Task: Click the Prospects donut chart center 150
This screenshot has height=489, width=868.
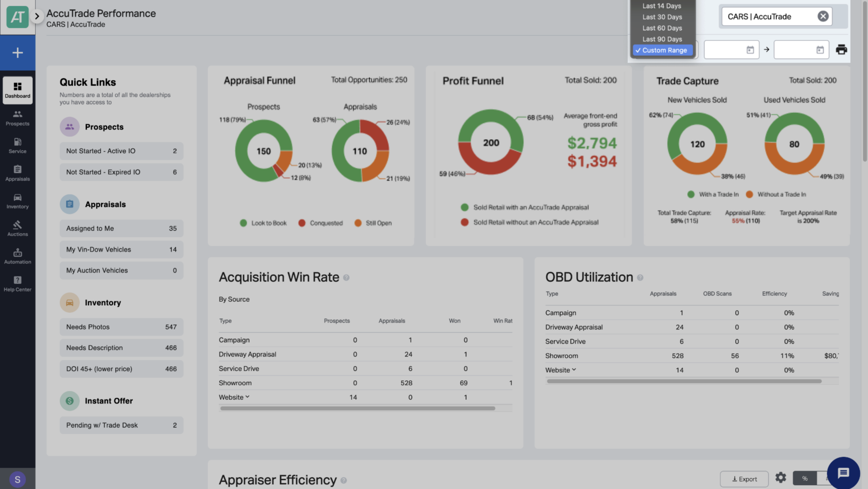Action: [263, 151]
